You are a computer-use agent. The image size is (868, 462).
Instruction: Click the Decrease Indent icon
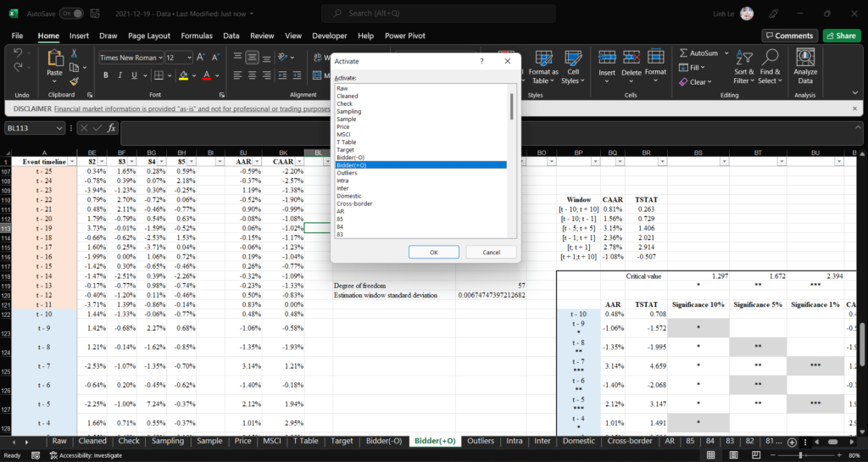pyautogui.click(x=282, y=75)
